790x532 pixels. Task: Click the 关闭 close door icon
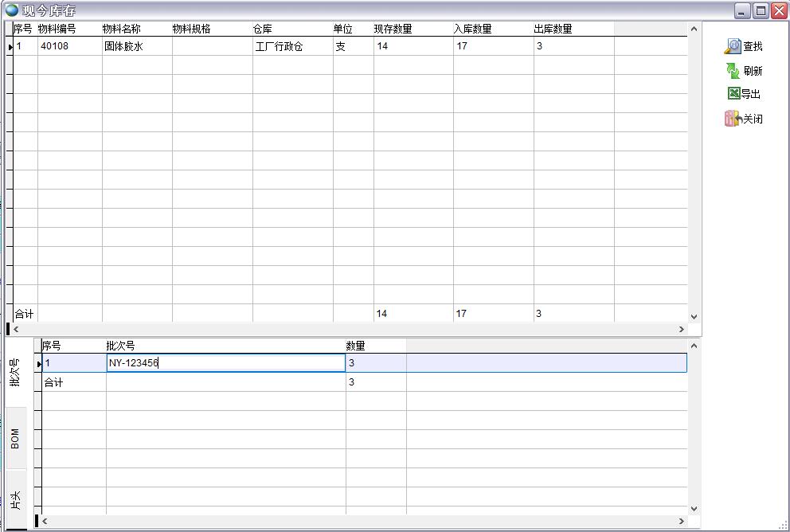[x=733, y=119]
